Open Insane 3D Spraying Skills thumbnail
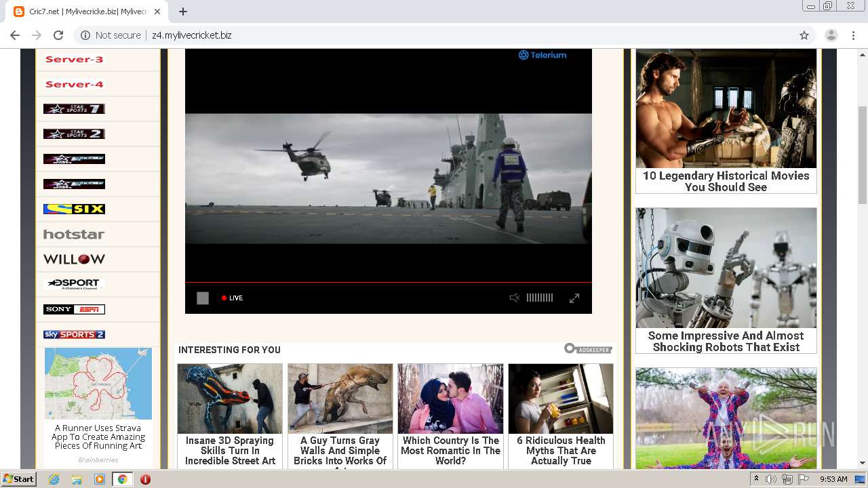Screen dimensions: 868x488 click(230, 399)
